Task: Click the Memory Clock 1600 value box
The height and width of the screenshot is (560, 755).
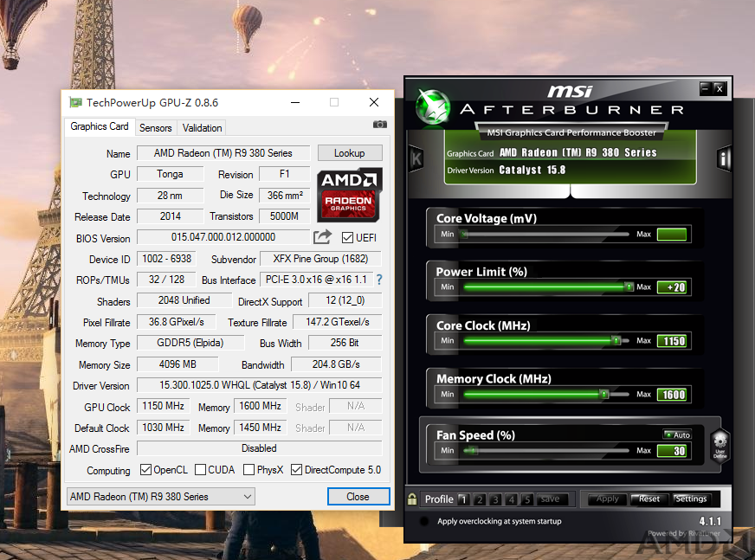Action: coord(672,395)
